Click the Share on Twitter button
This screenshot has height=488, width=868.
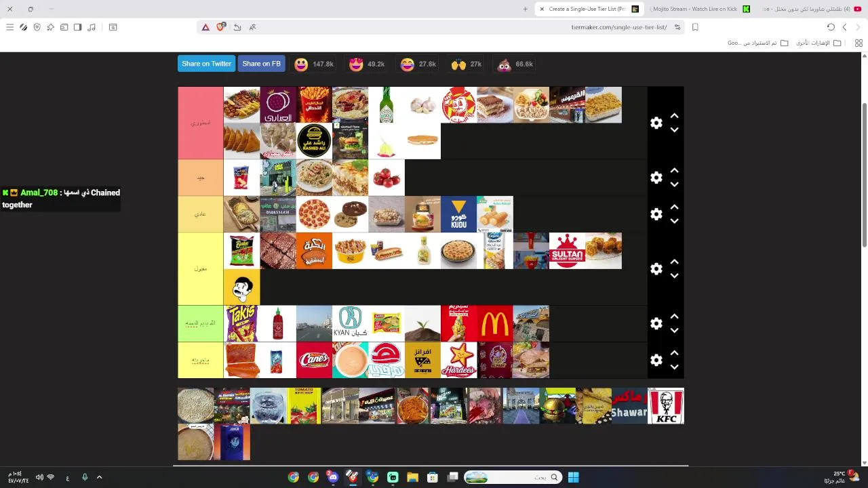[x=206, y=64]
